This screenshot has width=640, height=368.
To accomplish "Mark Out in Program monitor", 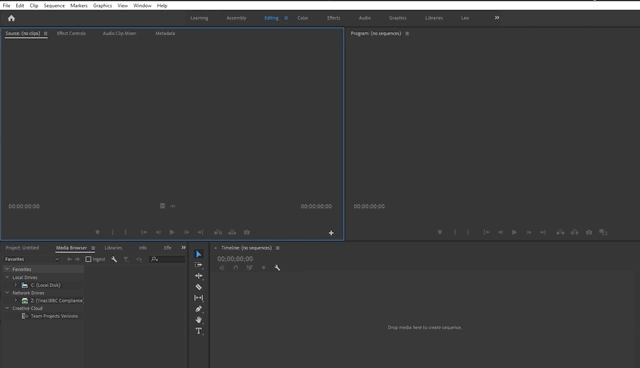I will pyautogui.click(x=468, y=232).
